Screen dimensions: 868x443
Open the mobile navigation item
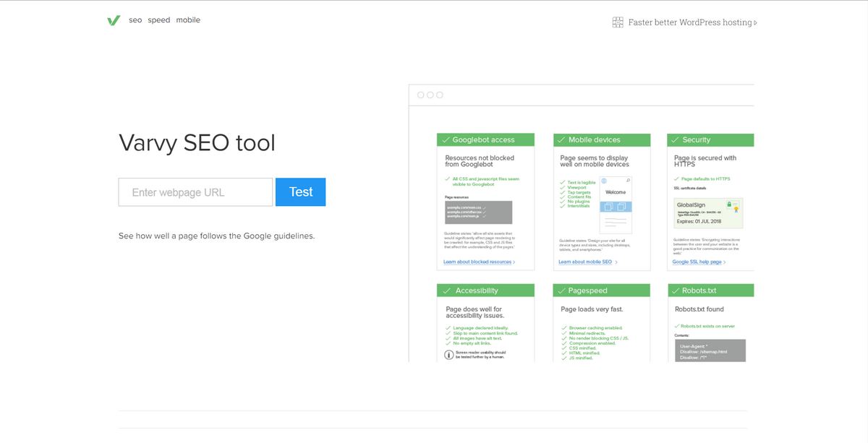click(x=188, y=20)
